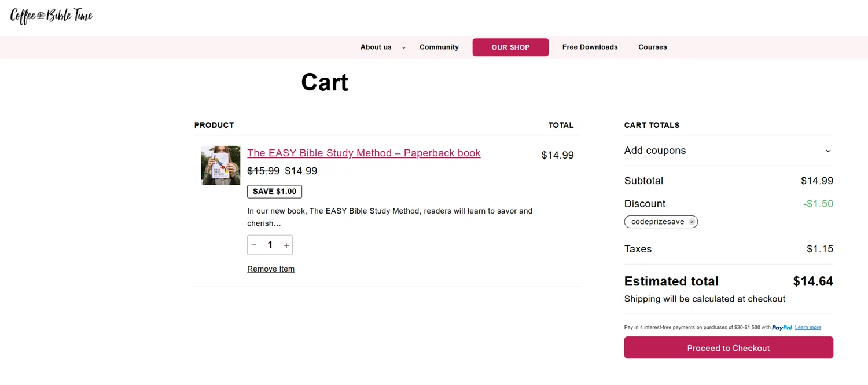The image size is (868, 385).
Task: Expand the About us submenu chevron
Action: [404, 47]
